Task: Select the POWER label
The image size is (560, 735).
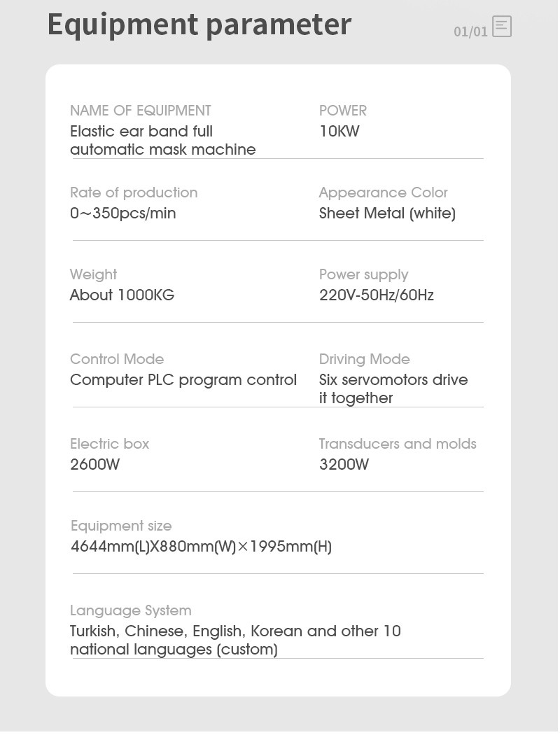Action: [343, 111]
